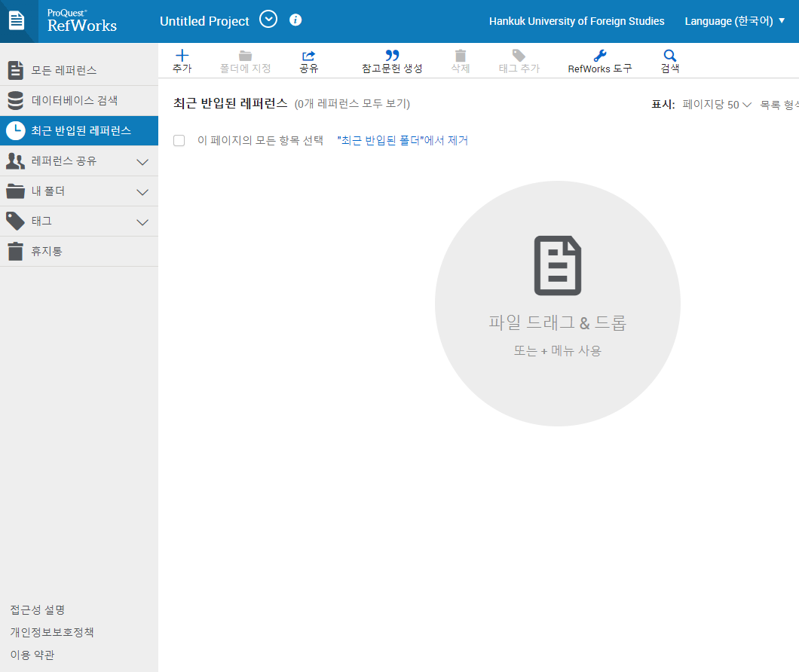Screen dimensions: 799x672
Task: Click the 검색 magnifier icon
Action: [670, 55]
